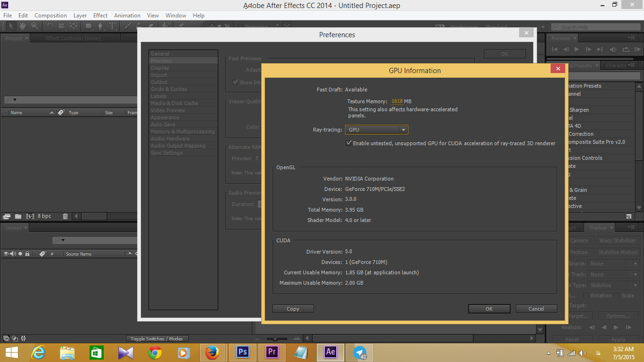Screen dimensions: 644x362
Task: Open the Composition menu
Action: point(50,16)
